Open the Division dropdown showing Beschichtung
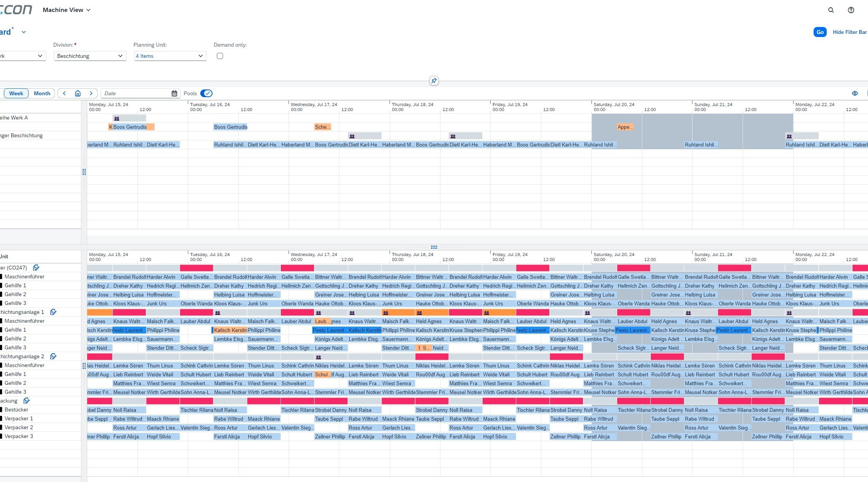The width and height of the screenshot is (868, 482). 90,56
